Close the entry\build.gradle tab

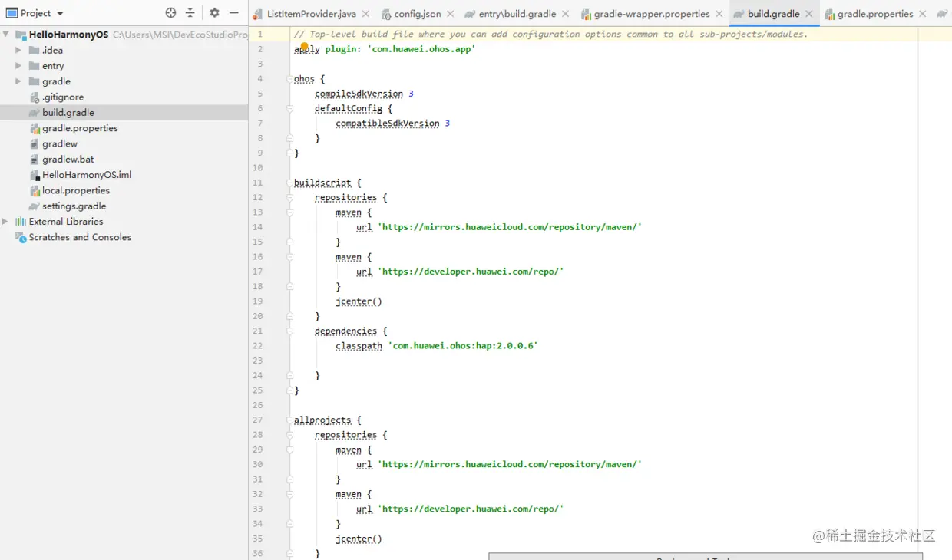pyautogui.click(x=566, y=14)
